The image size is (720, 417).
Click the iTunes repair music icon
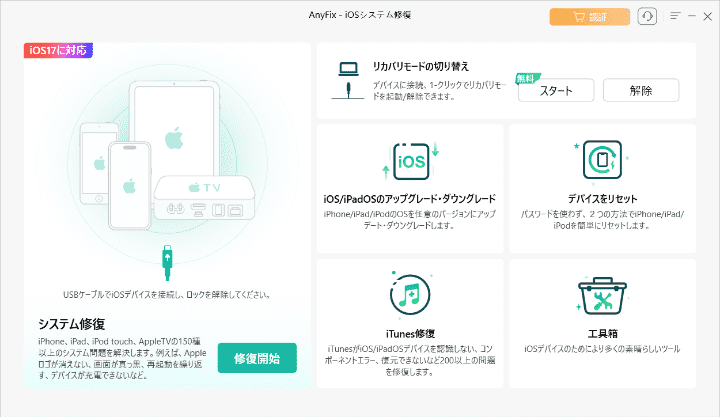click(410, 295)
